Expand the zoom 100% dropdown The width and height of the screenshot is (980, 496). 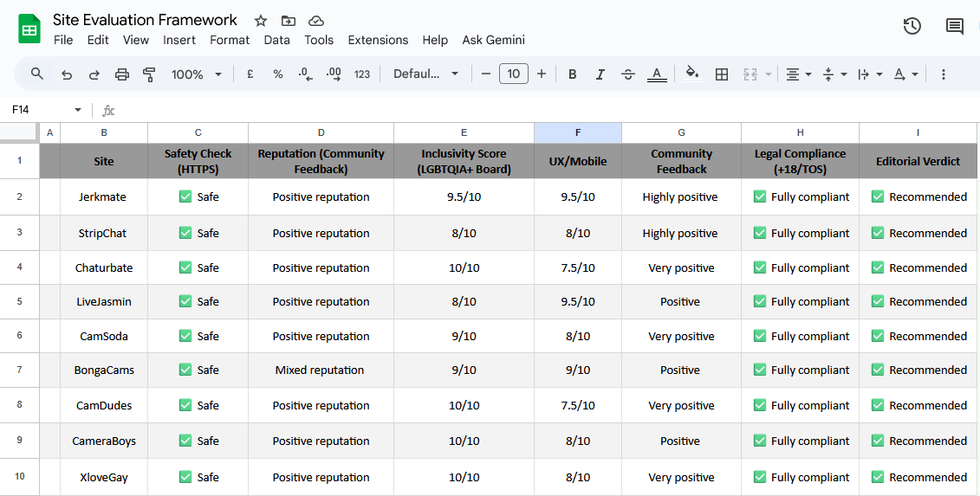(x=218, y=74)
